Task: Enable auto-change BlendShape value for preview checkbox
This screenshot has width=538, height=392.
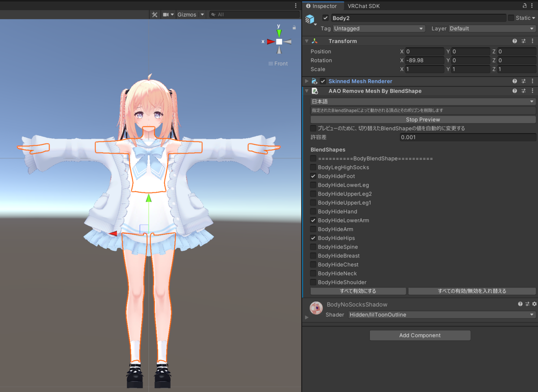Action: (x=313, y=128)
